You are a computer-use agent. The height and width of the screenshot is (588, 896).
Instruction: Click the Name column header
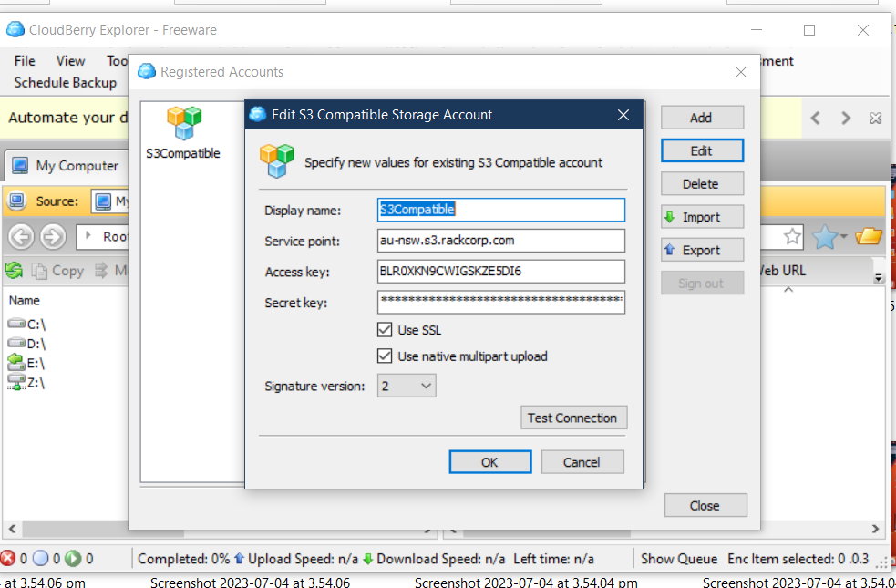coord(25,300)
